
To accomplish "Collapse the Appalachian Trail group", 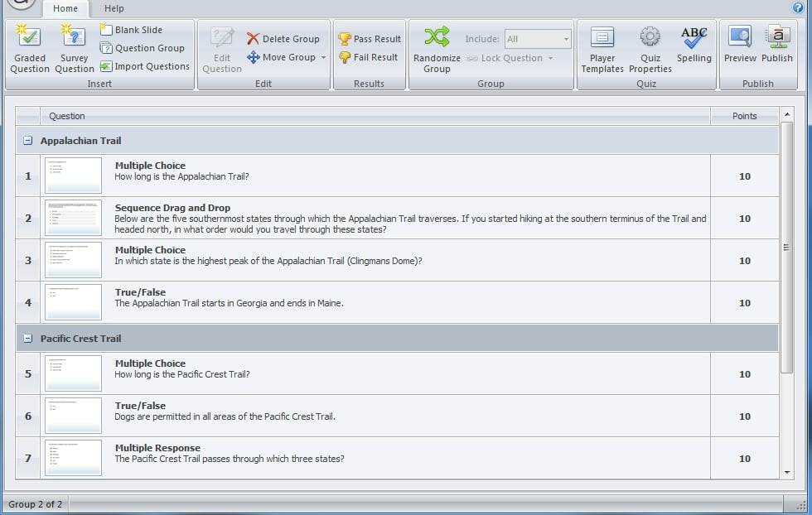I will tap(28, 140).
